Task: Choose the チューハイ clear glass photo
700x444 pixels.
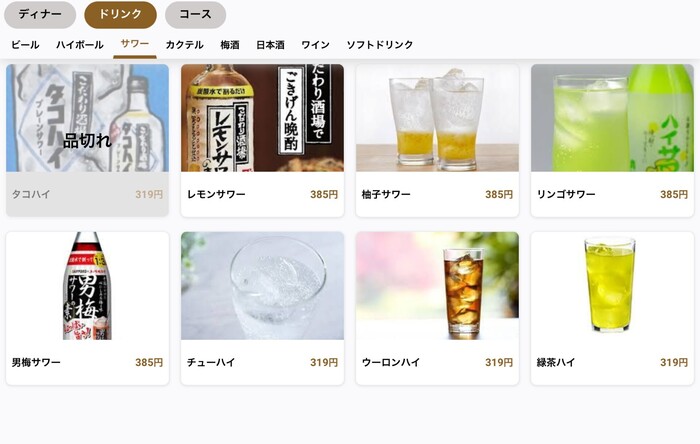Action: click(262, 286)
